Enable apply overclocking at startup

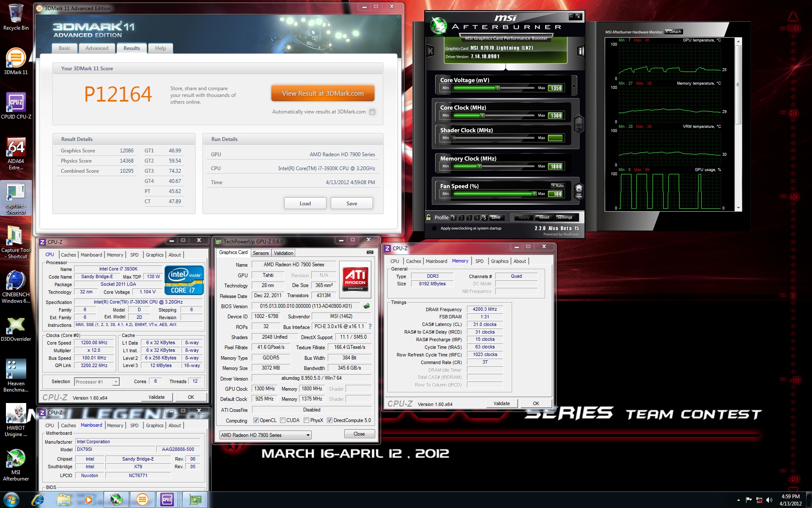[x=434, y=228]
